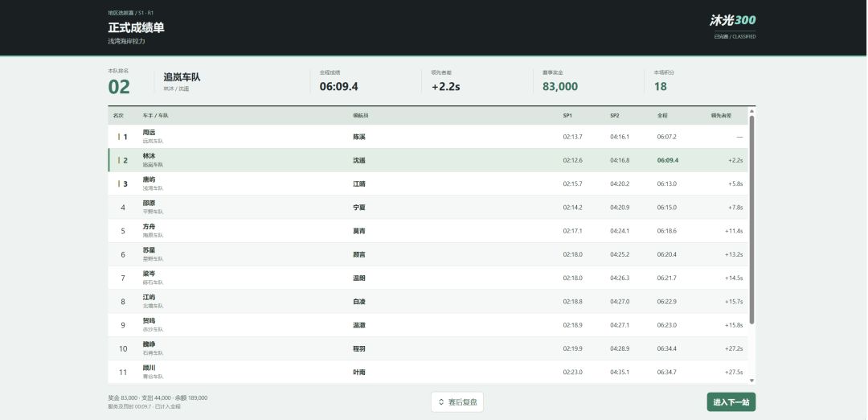Click co-driver 陈溪 in the table

(x=358, y=137)
